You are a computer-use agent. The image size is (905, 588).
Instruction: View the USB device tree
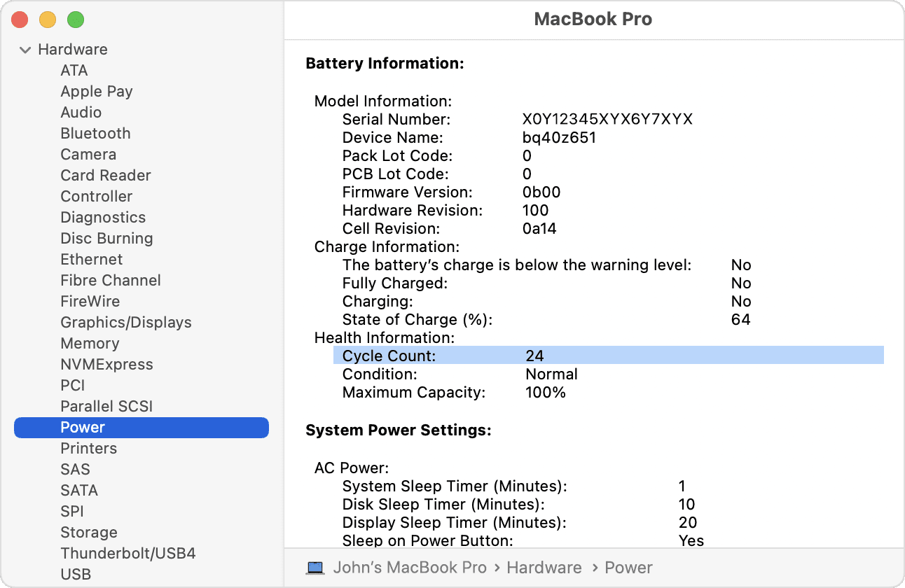pos(76,574)
